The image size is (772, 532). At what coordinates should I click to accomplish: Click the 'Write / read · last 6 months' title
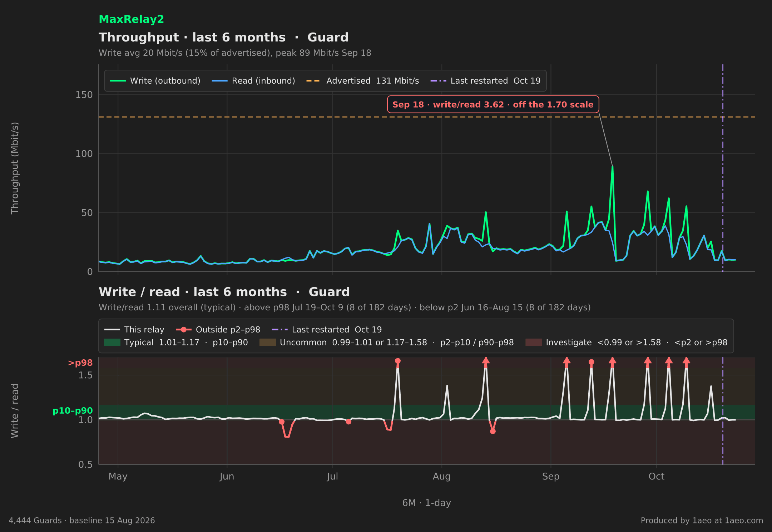pyautogui.click(x=224, y=292)
